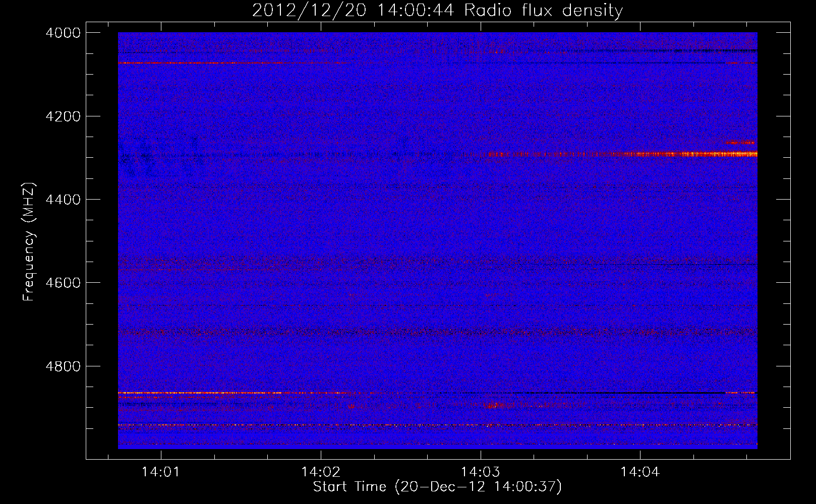Click the 'Frequency (MHZ)' axis title

(29, 241)
